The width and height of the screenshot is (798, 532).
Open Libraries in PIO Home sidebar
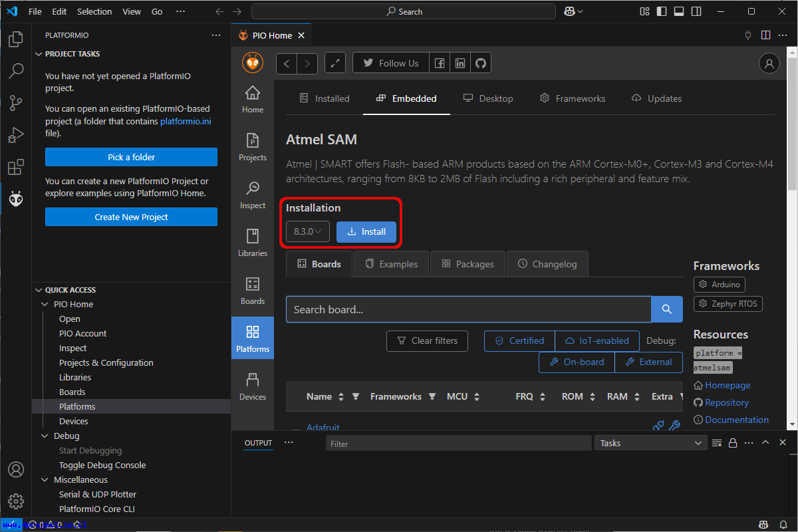[x=253, y=243]
